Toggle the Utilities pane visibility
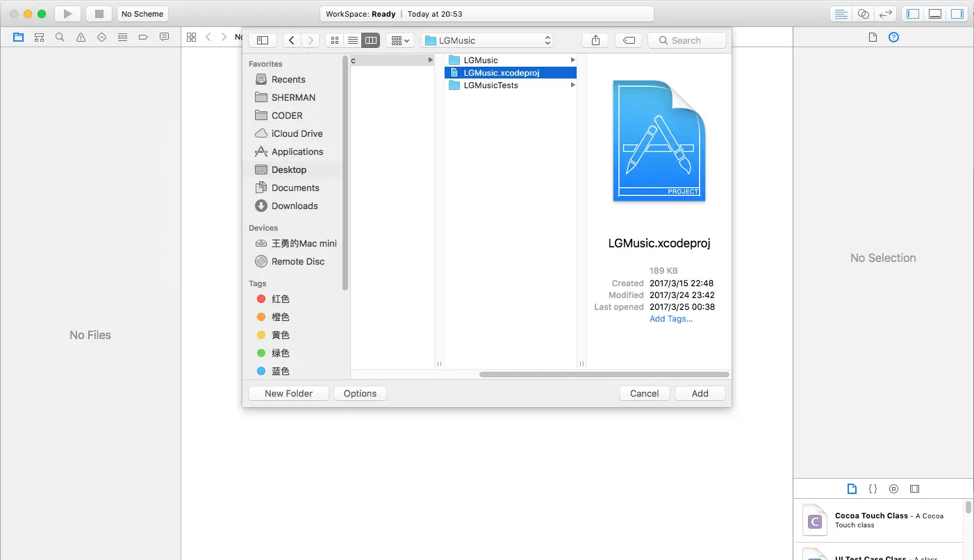The height and width of the screenshot is (560, 974). tap(957, 14)
